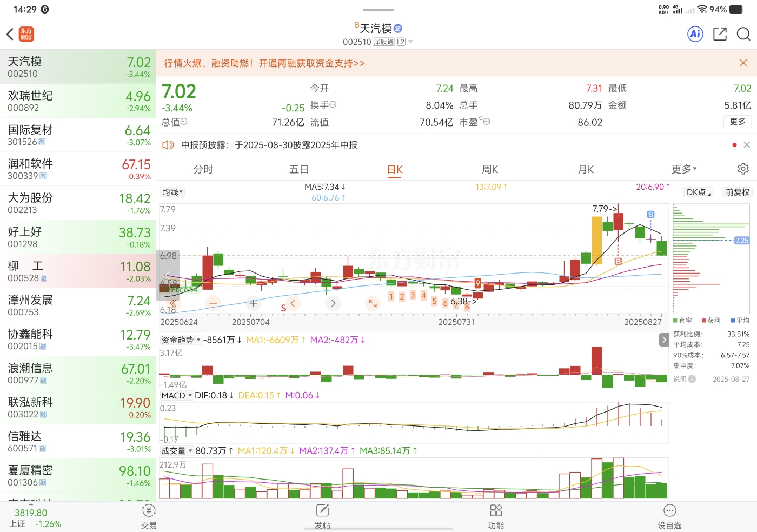Open the 中报预披露 announcement text
The image size is (757, 532).
(x=269, y=145)
